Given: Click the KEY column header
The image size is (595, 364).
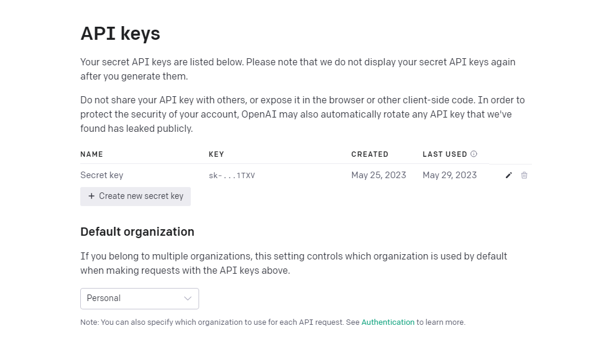Looking at the screenshot, I should pyautogui.click(x=216, y=154).
